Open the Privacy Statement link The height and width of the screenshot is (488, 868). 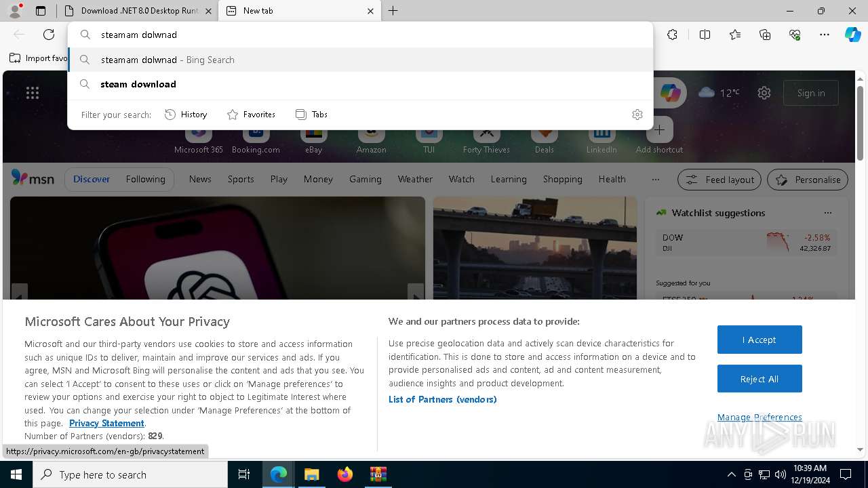pos(106,423)
